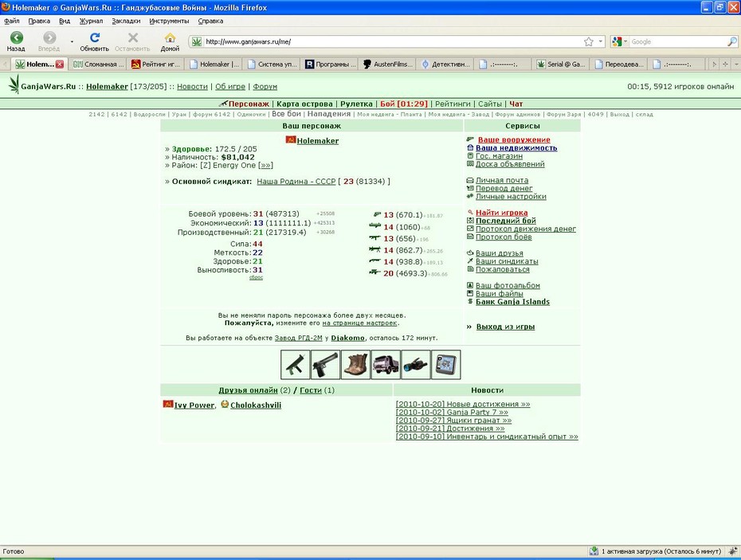The image size is (741, 560).
Task: Open the Нападения shortcut link
Action: (x=329, y=114)
